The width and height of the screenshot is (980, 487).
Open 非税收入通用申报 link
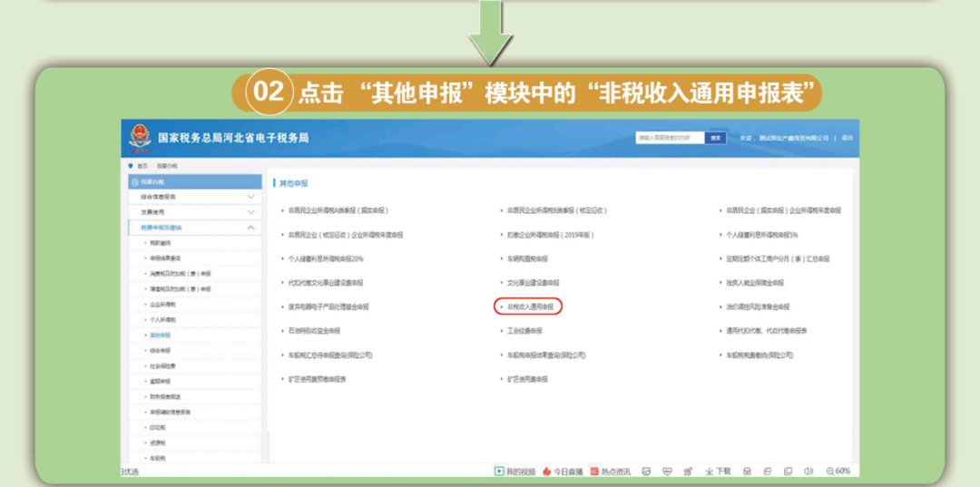point(529,307)
